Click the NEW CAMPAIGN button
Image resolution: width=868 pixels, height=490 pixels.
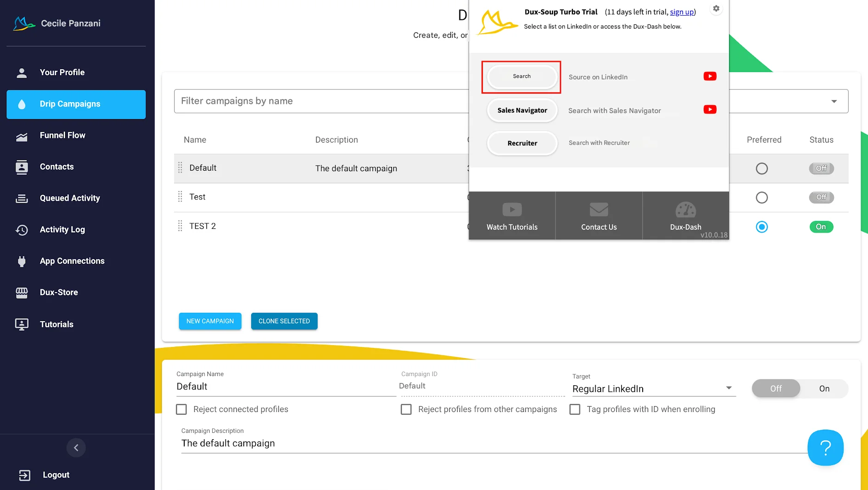210,321
